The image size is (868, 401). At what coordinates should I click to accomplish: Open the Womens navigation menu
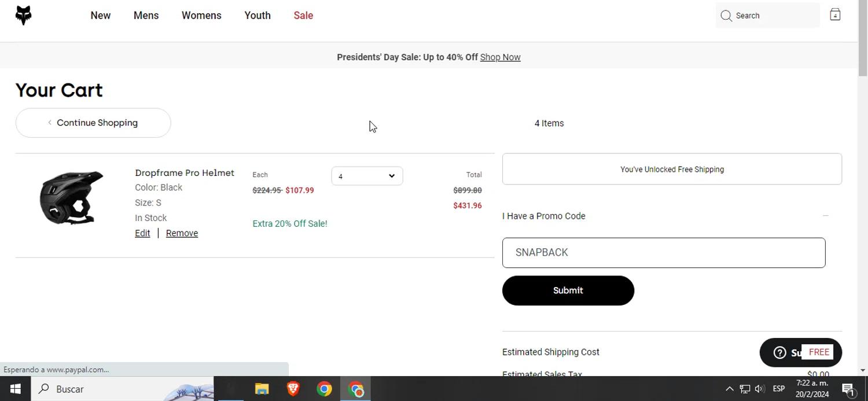[201, 16]
